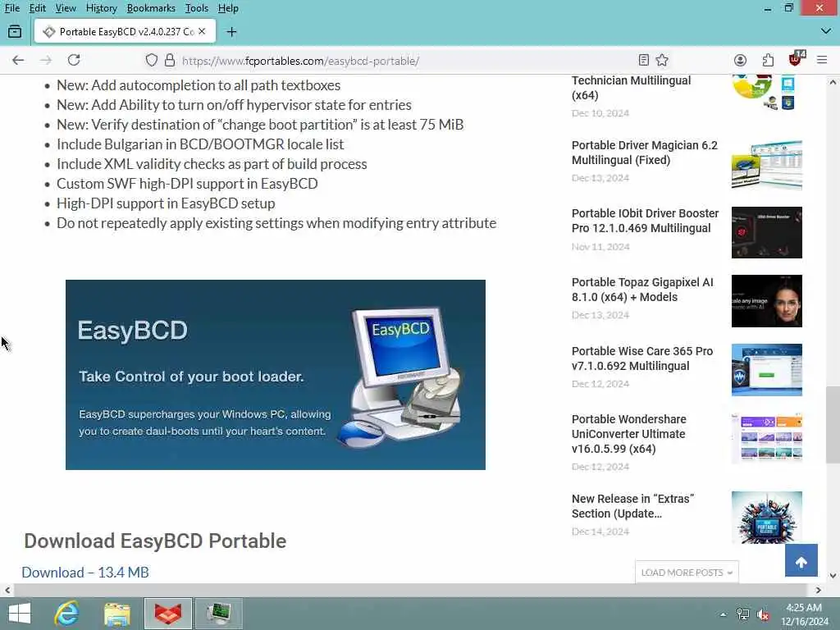The image size is (840, 630).
Task: Open the tracking protection shield icon
Action: pyautogui.click(x=152, y=60)
